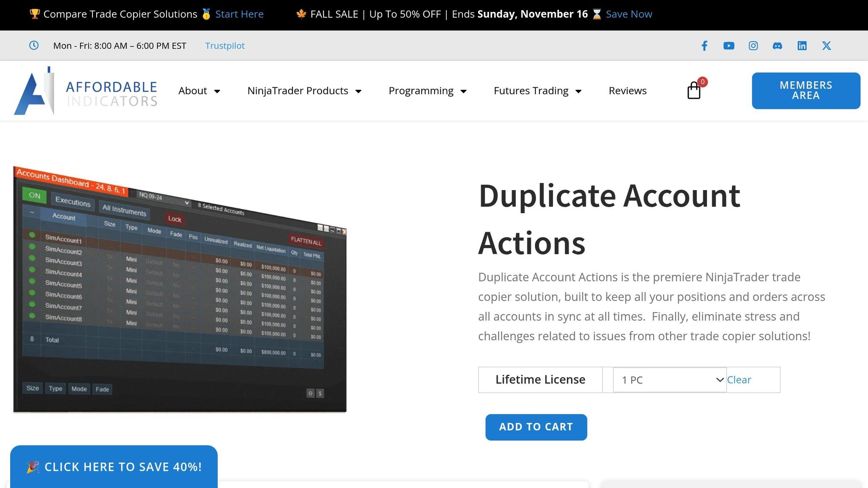Expand the About menu dropdown
Image resolution: width=868 pixels, height=488 pixels.
point(199,91)
